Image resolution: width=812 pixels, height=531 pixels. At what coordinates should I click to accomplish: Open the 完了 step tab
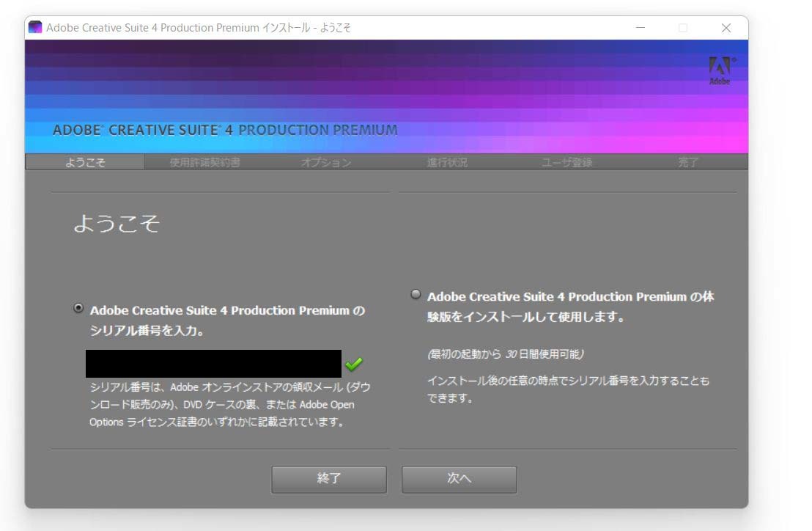[x=688, y=162]
